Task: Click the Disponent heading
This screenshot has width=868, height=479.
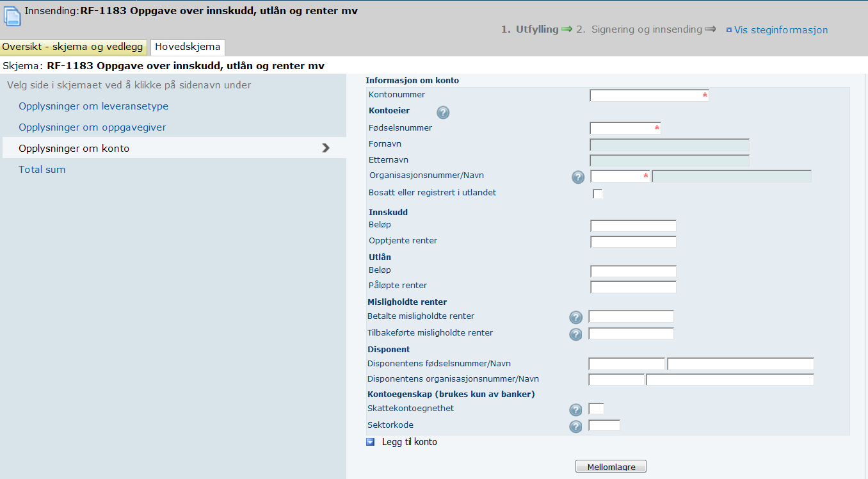Action: (389, 350)
